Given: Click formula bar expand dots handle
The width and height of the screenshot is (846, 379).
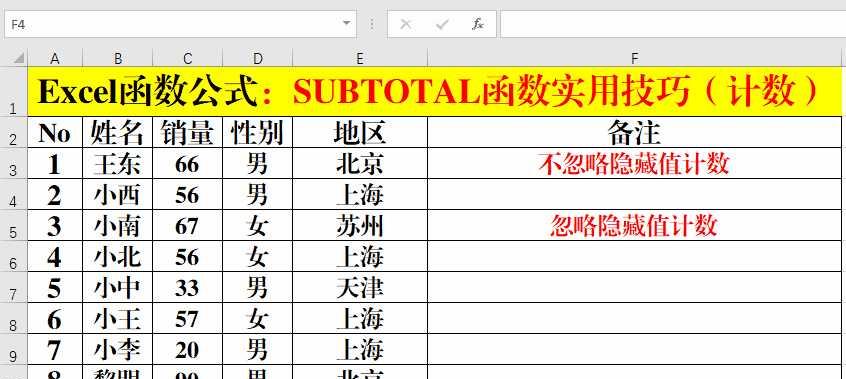Looking at the screenshot, I should click(x=372, y=24).
